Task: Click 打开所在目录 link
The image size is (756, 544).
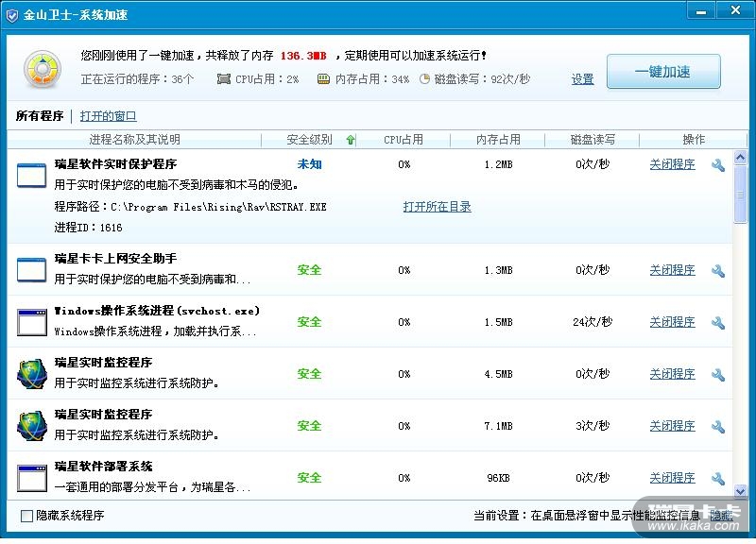Action: (x=437, y=207)
